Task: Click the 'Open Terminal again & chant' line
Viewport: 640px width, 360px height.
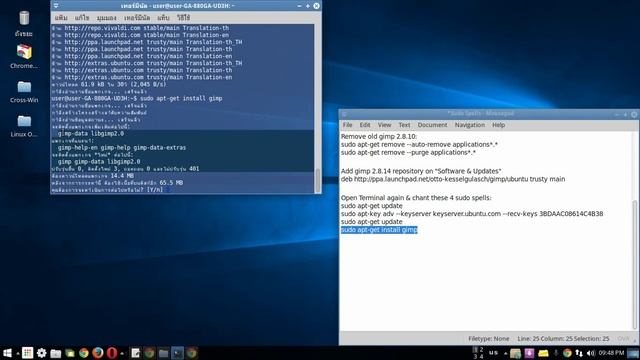Action: 416,198
